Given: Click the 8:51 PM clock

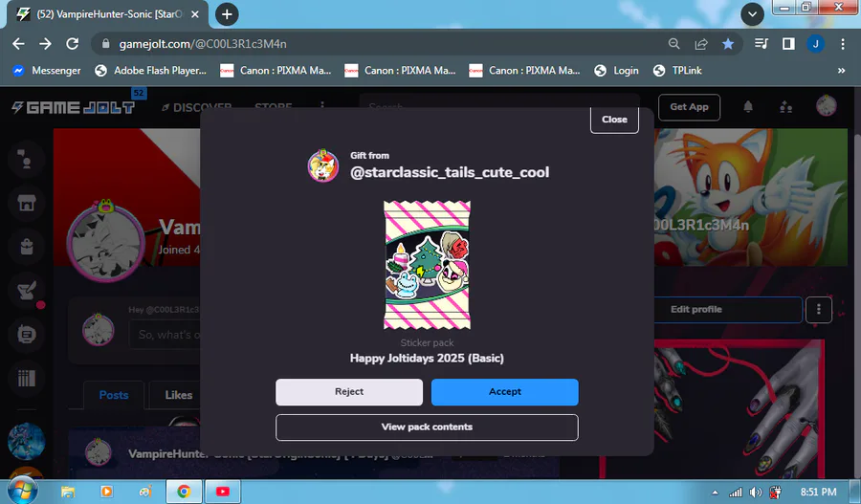Looking at the screenshot, I should [x=818, y=493].
